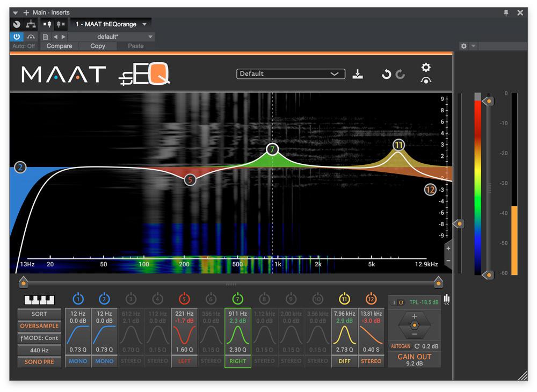537x392 pixels.
Task: Click the fMODE: Cont button
Action: [x=39, y=338]
